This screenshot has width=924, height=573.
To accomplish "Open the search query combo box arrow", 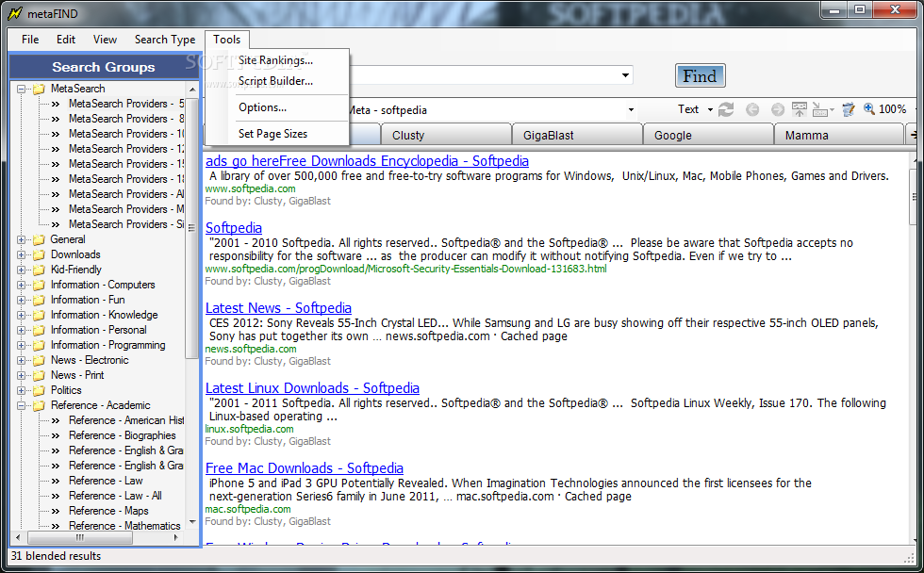I will click(x=625, y=74).
